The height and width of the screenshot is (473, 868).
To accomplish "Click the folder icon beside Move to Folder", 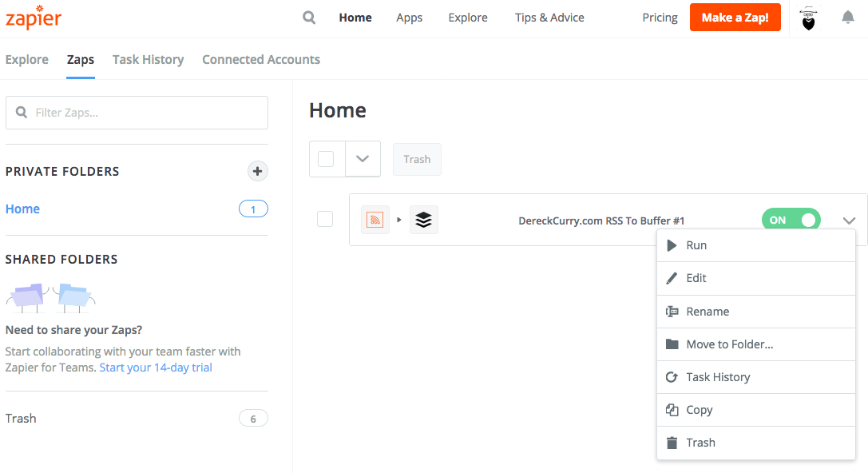I will pos(672,344).
